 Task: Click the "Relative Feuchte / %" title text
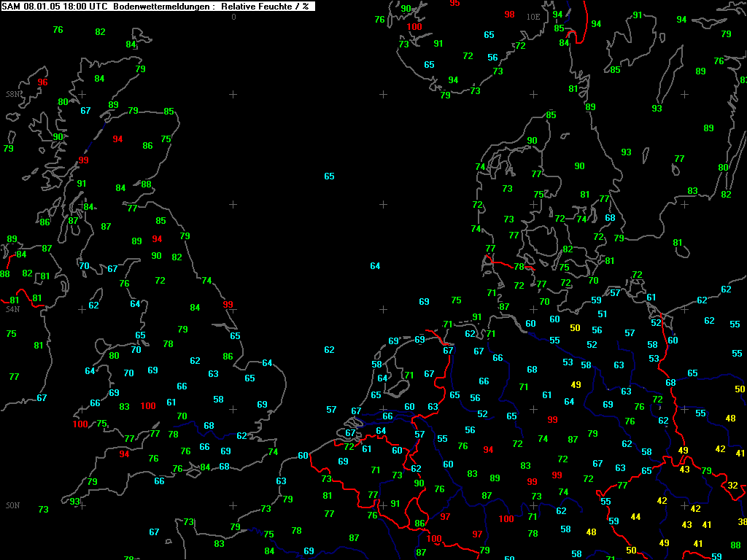click(x=265, y=6)
